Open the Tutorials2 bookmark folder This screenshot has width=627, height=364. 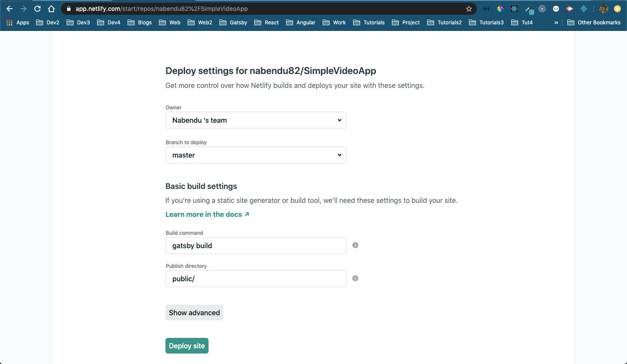click(x=445, y=23)
